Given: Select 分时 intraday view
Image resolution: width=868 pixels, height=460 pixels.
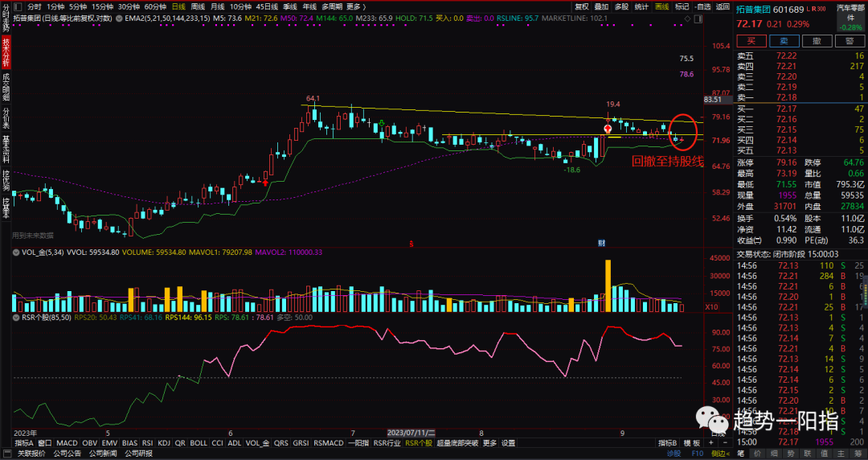Looking at the screenshot, I should [x=35, y=6].
